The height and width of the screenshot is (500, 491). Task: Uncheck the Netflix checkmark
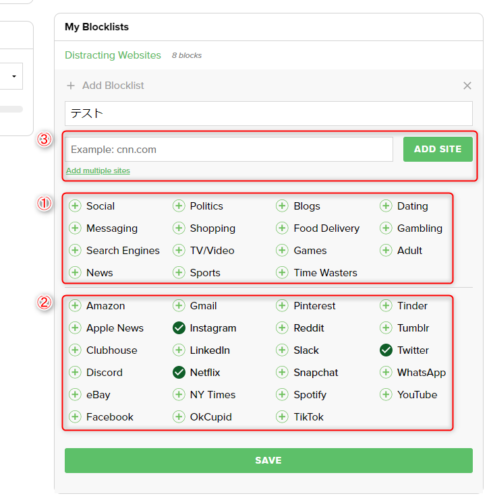pos(179,372)
